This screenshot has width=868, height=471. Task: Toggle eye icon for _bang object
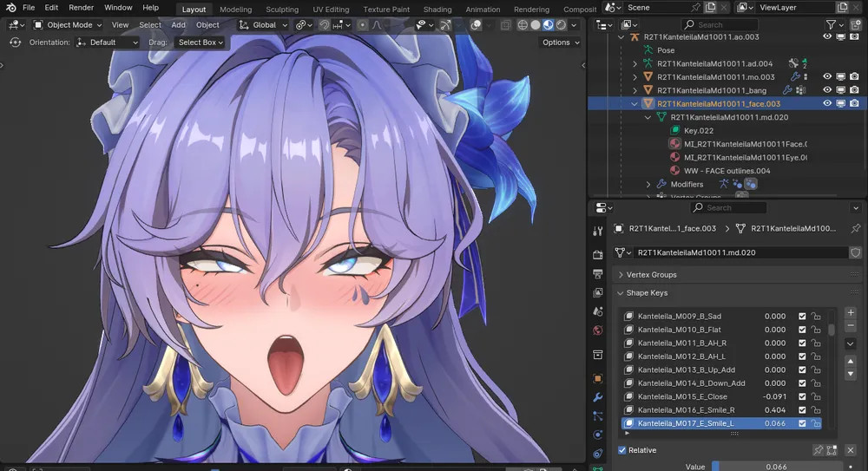click(x=827, y=90)
